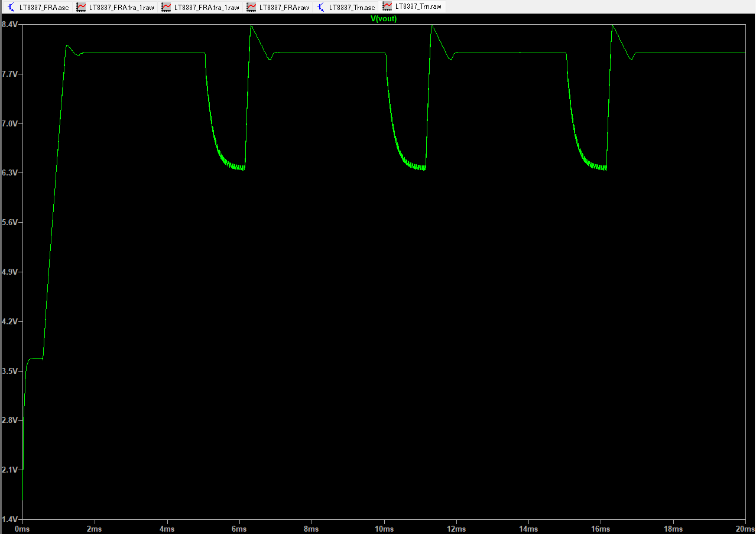This screenshot has width=756, height=534.
Task: Click the 4ms time axis label
Action: point(167,529)
